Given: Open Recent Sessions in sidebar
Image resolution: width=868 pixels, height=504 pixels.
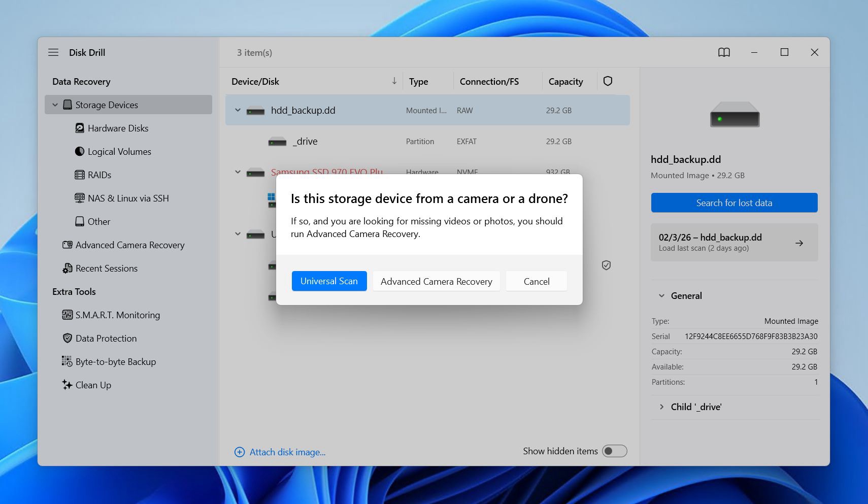Looking at the screenshot, I should (x=106, y=268).
